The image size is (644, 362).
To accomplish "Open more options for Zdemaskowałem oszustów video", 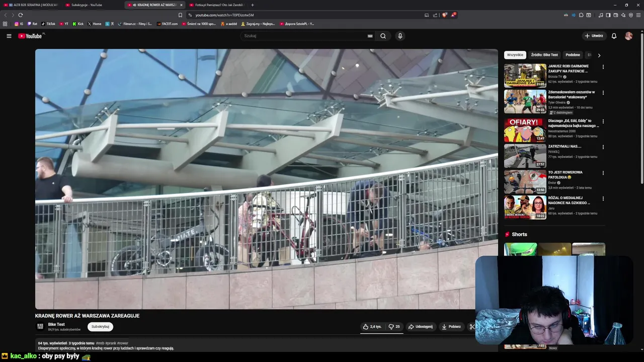I will coord(603,93).
